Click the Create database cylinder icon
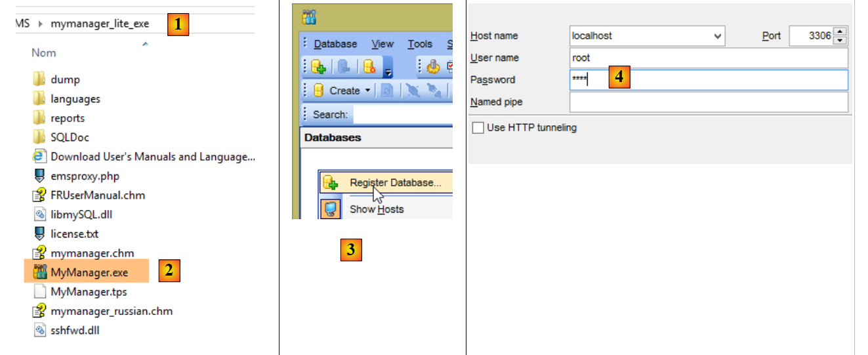The width and height of the screenshot is (868, 355). (x=319, y=91)
